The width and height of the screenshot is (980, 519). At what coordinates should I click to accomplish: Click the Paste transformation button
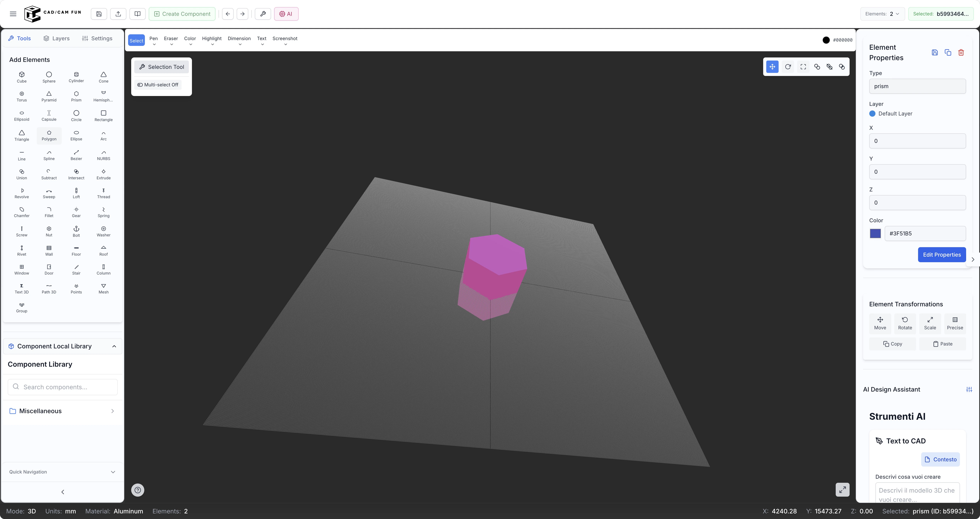942,344
